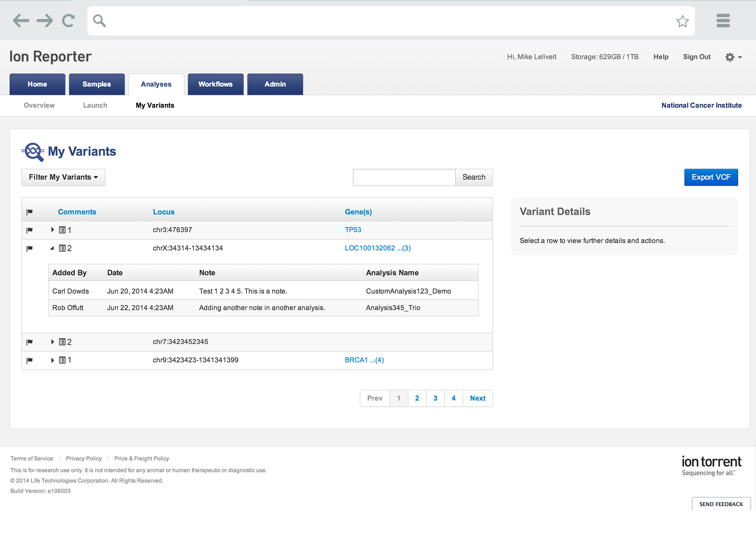This screenshot has width=756, height=544.
Task: Open the settings gear menu
Action: click(733, 57)
